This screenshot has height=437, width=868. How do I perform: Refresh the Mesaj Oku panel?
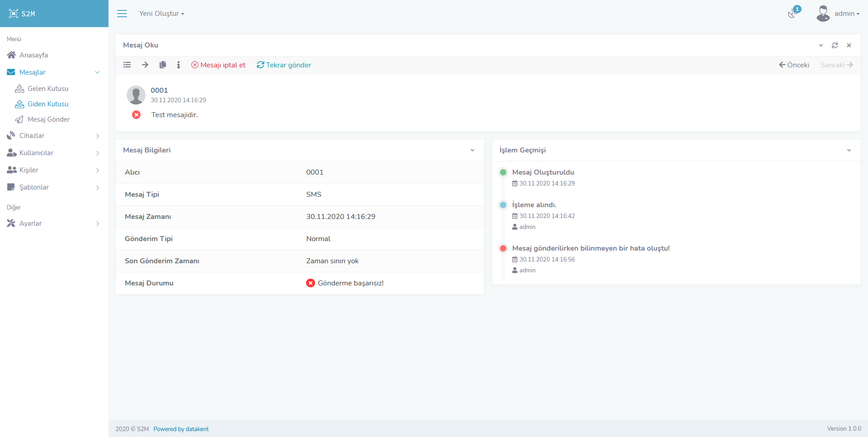click(x=835, y=45)
